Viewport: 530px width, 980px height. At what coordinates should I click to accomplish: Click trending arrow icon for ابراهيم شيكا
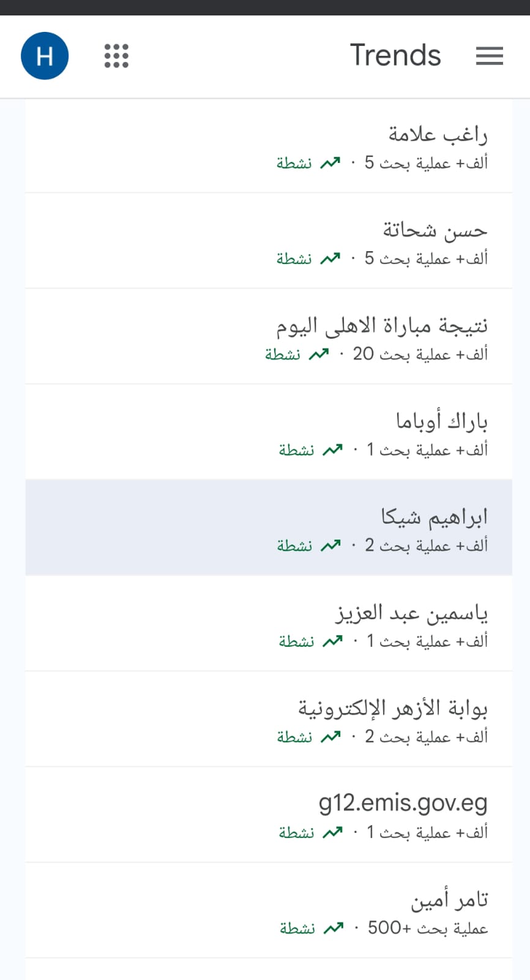click(330, 545)
